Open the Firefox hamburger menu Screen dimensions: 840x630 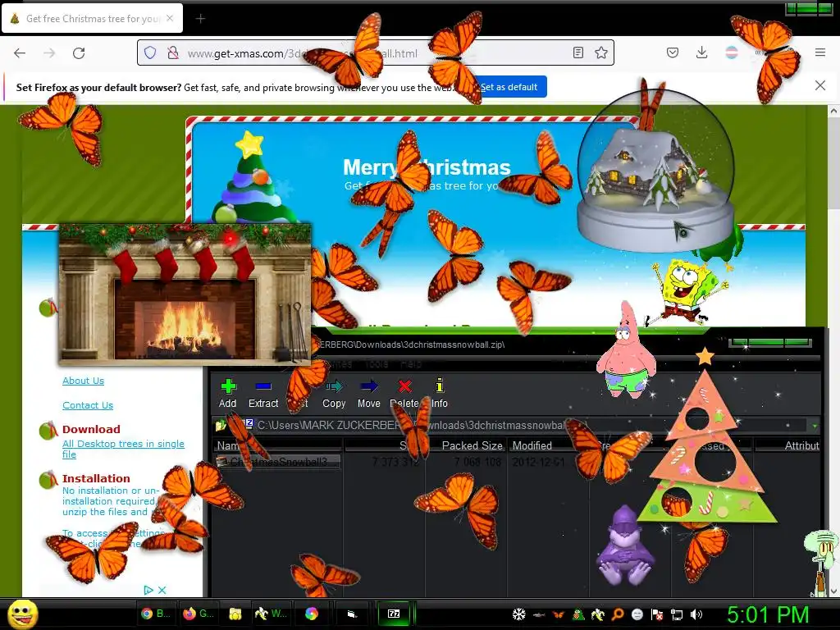(x=820, y=52)
